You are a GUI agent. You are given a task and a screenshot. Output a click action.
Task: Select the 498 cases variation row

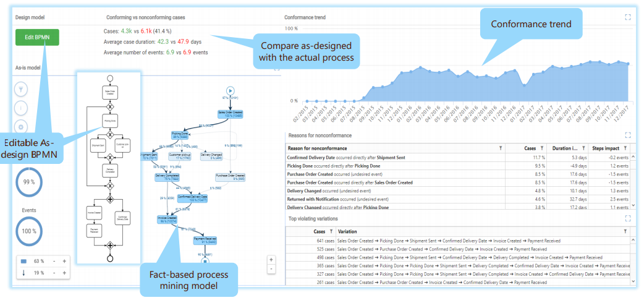pos(458,258)
